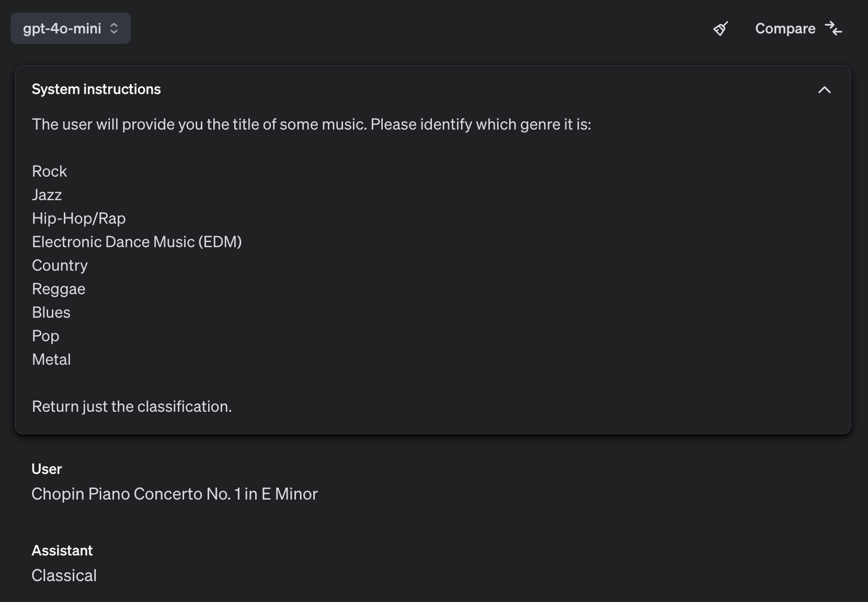Click the System instructions heading
Screen dimensions: 868x602
click(x=96, y=89)
